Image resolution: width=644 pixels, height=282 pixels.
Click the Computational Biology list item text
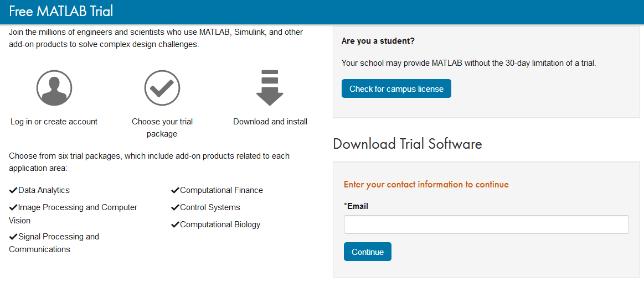click(220, 224)
